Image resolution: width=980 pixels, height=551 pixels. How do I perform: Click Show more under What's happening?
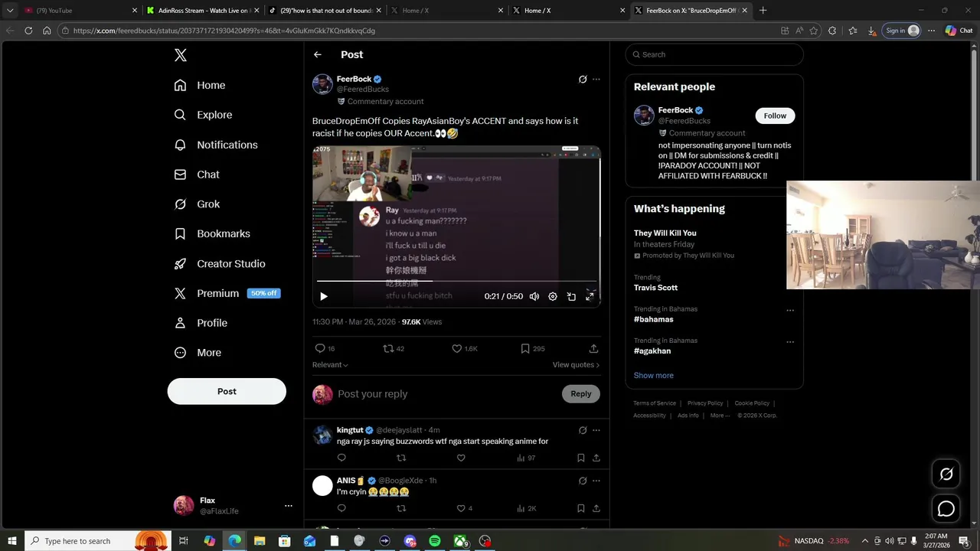653,376
